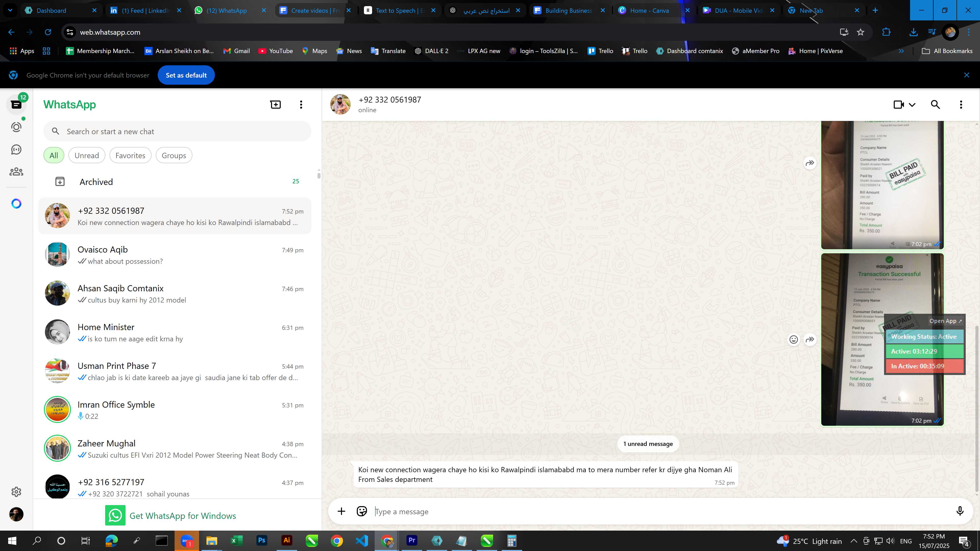Image resolution: width=980 pixels, height=551 pixels.
Task: Open the attach plus icon in composer
Action: [341, 511]
